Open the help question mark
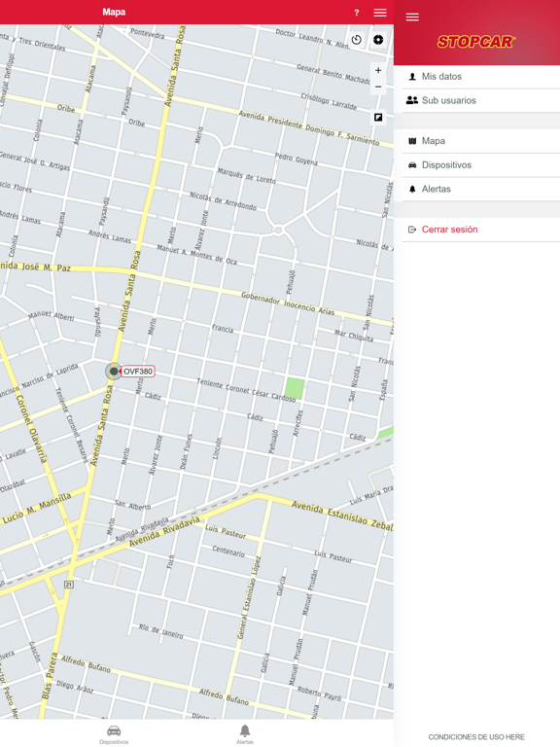This screenshot has width=560, height=747. tap(357, 13)
